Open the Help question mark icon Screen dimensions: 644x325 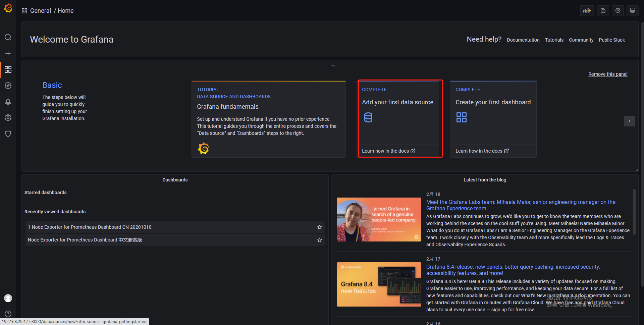point(8,314)
